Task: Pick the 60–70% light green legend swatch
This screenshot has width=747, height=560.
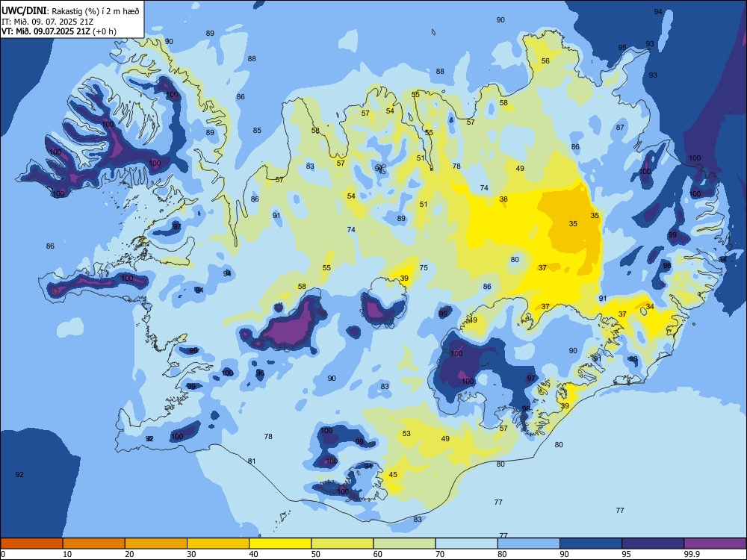Action: point(404,544)
